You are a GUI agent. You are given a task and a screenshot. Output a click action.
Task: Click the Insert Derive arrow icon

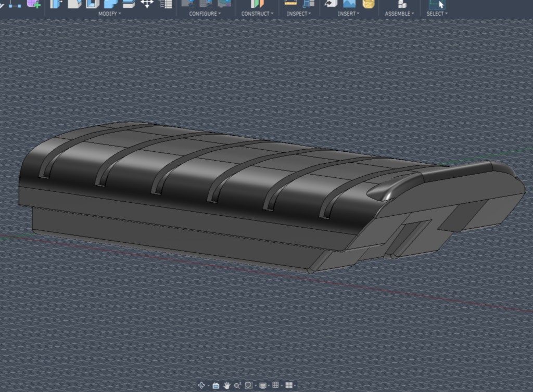click(331, 4)
